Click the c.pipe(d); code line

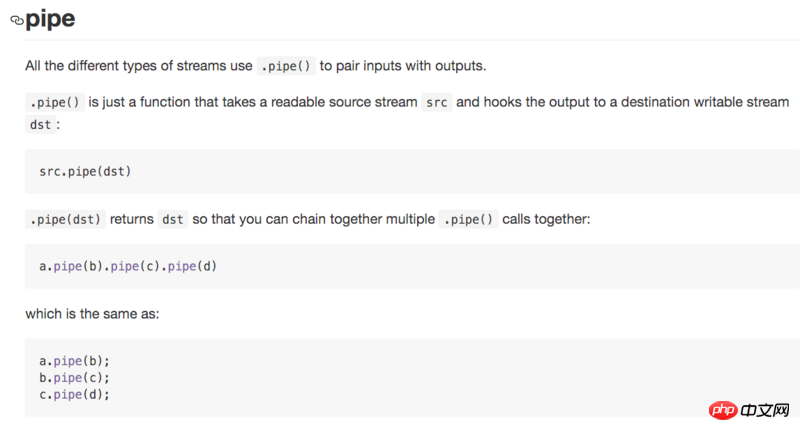(74, 394)
